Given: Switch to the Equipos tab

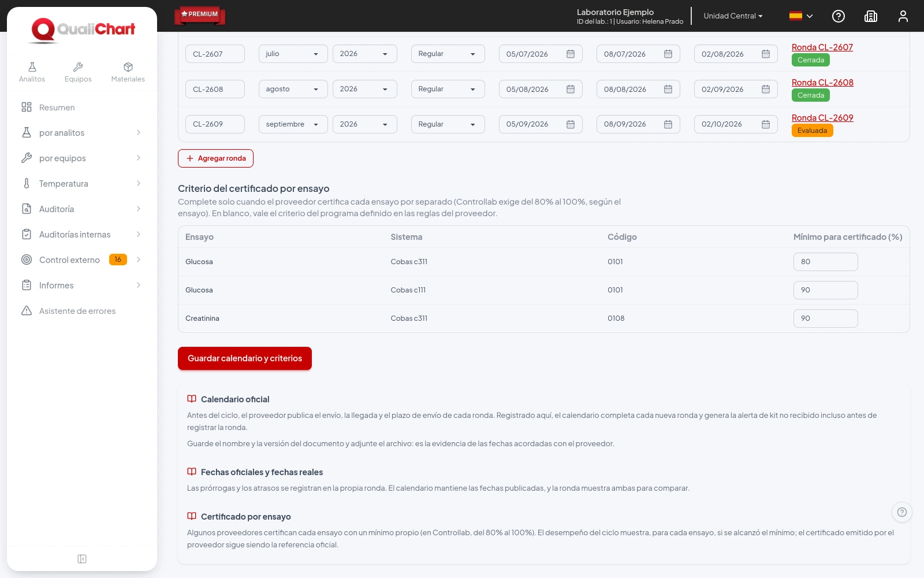Looking at the screenshot, I should [x=78, y=72].
